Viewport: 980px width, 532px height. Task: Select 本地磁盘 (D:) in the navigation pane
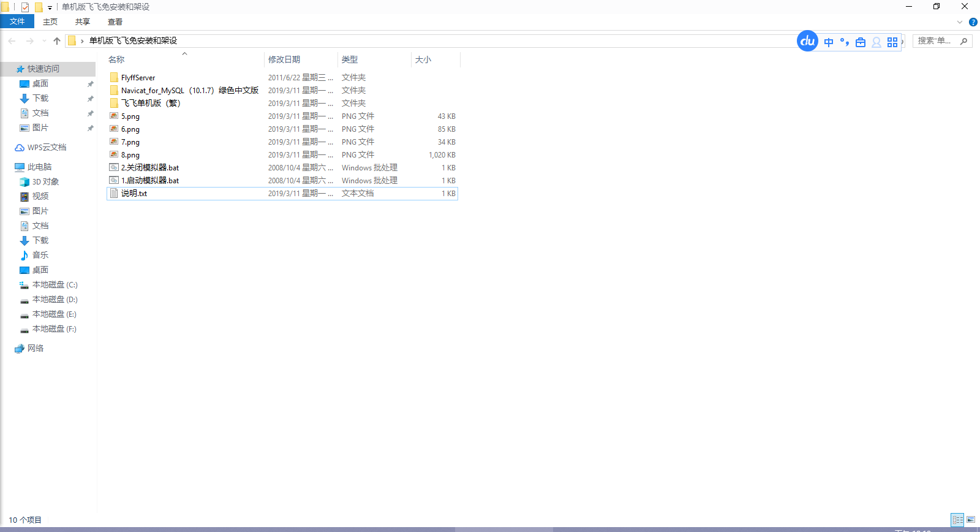55,300
